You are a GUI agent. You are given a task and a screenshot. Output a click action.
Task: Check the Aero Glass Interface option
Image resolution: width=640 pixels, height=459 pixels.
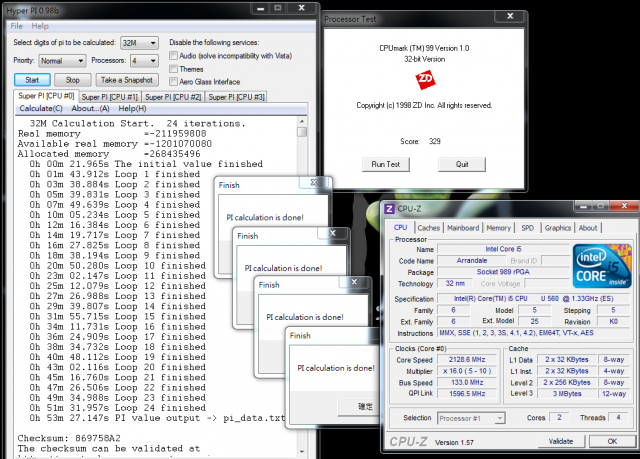(x=174, y=82)
